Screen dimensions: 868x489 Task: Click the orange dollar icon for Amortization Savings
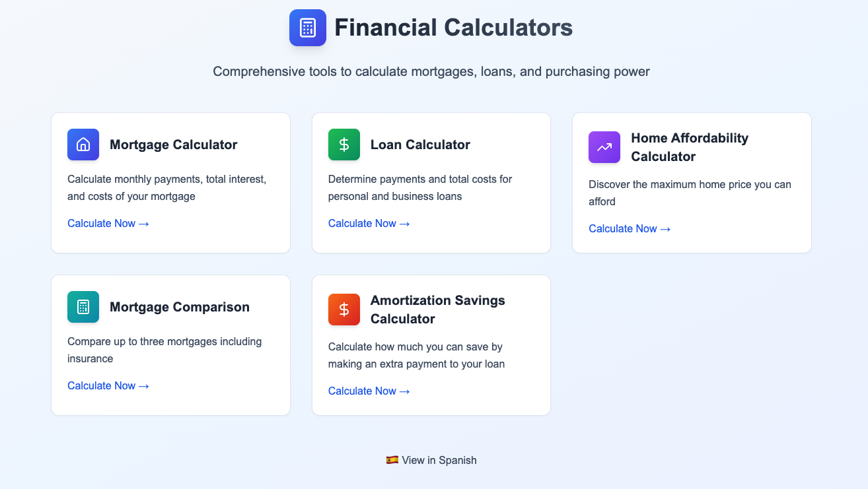[x=344, y=310]
